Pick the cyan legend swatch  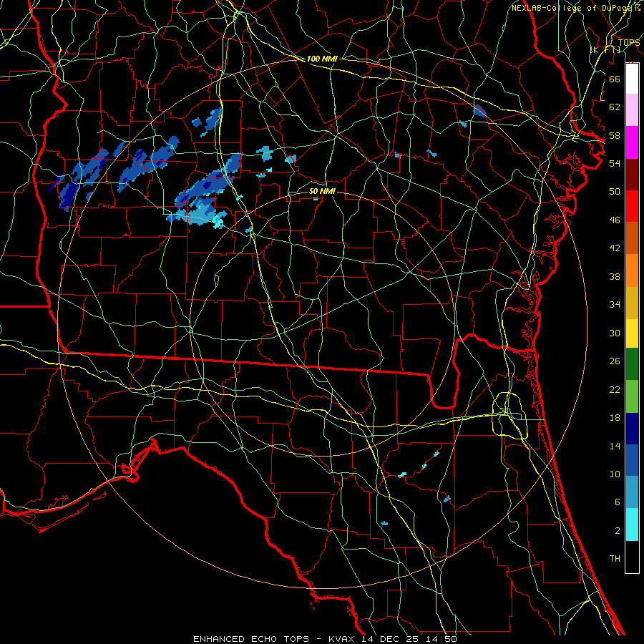(x=632, y=525)
